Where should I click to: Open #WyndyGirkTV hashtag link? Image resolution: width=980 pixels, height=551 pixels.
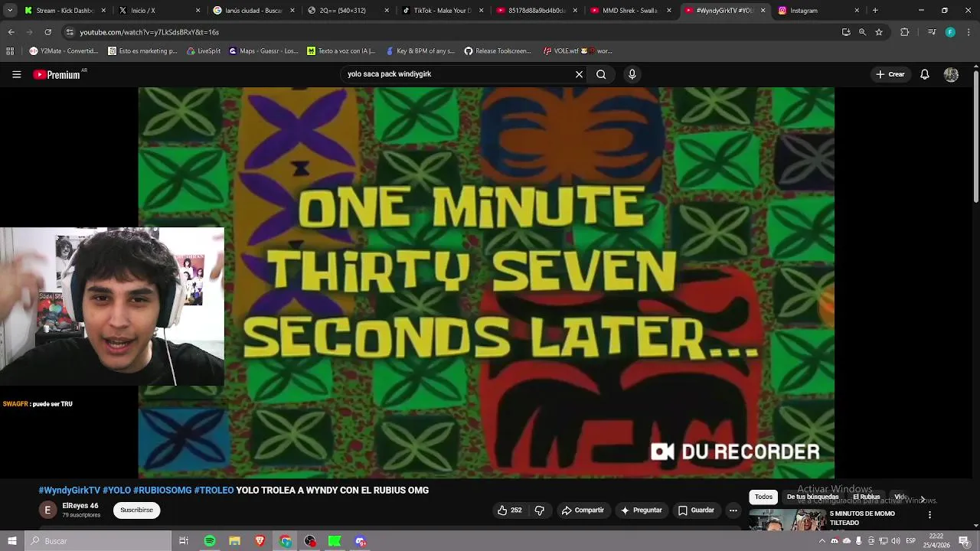point(70,491)
